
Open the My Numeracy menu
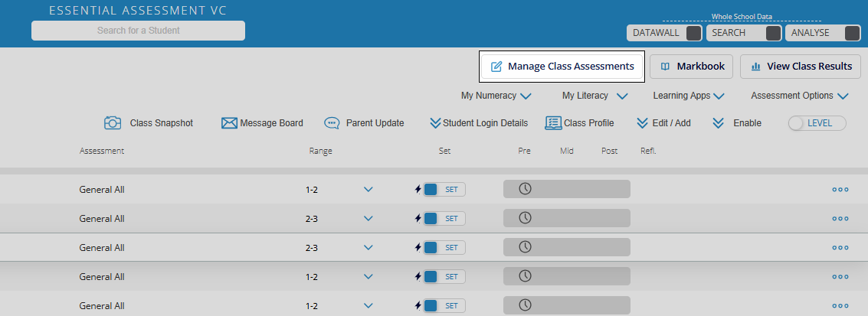point(496,96)
